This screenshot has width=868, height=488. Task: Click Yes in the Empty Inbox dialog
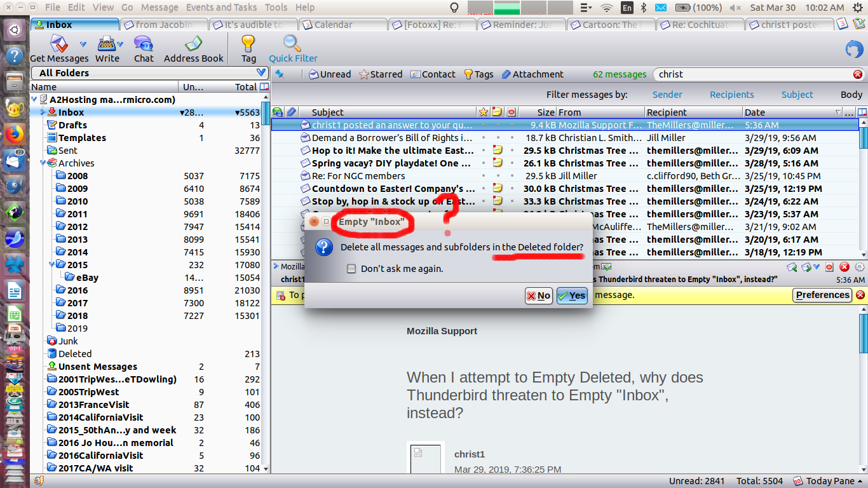click(571, 295)
